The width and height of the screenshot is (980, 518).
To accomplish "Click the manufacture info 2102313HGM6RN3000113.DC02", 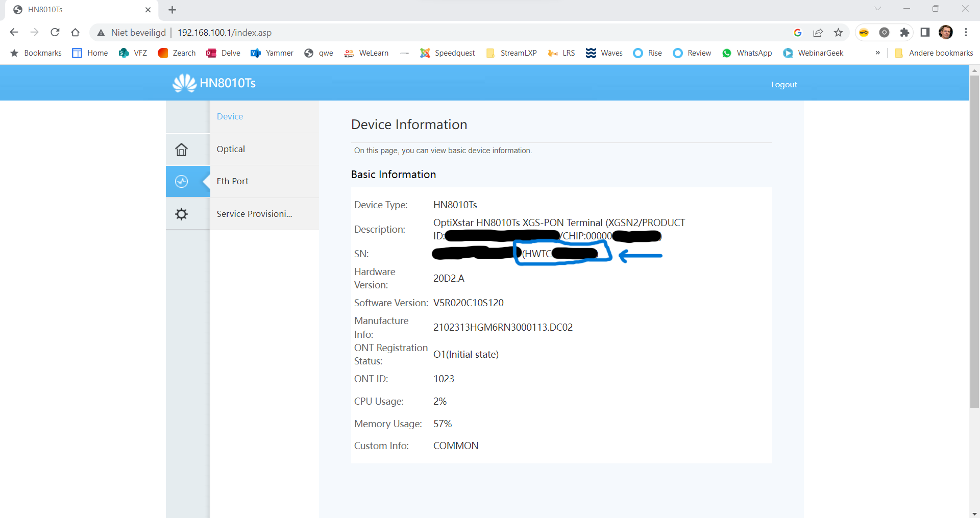I will coord(503,327).
